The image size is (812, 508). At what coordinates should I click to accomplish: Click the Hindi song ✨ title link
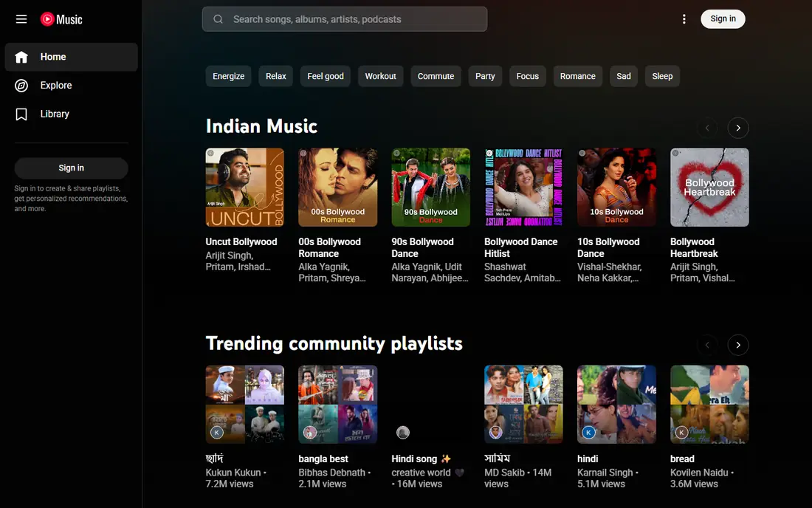click(x=421, y=459)
